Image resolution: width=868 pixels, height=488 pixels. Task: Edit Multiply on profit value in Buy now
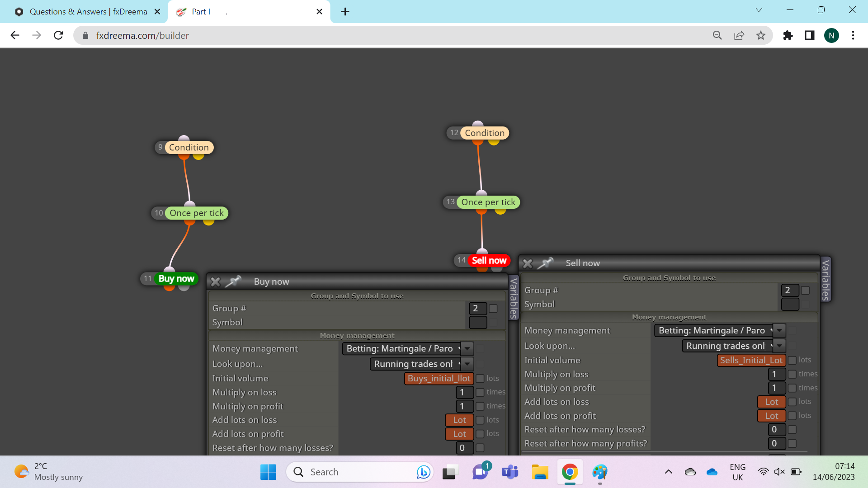tap(465, 407)
